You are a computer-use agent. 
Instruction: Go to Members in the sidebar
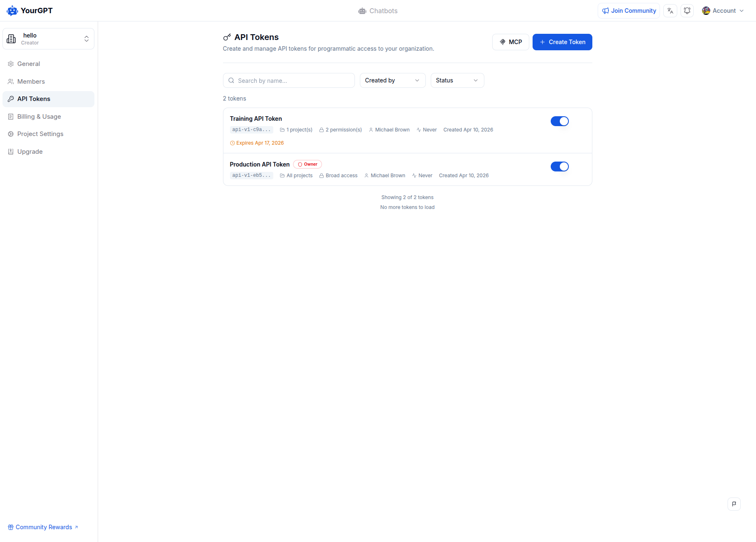click(x=31, y=82)
